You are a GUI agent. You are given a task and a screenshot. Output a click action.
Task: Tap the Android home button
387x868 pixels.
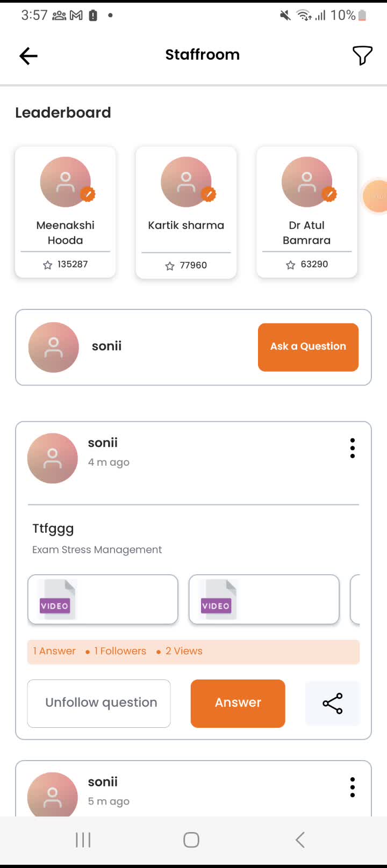tap(191, 840)
